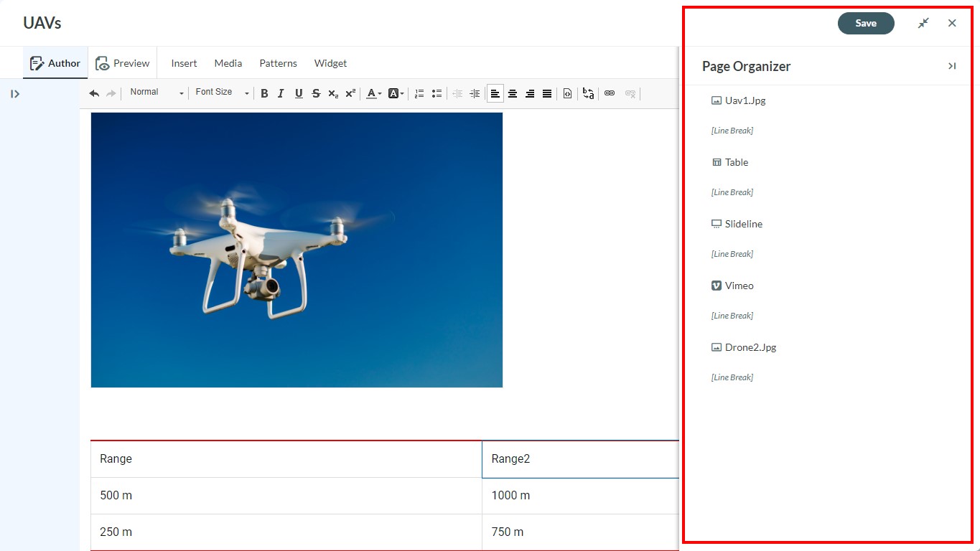
Task: Open the Widget menu
Action: pyautogui.click(x=331, y=63)
